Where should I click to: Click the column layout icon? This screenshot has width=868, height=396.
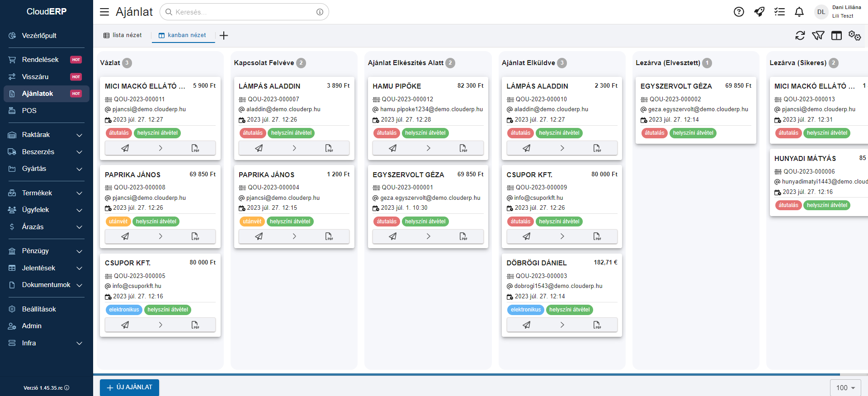(836, 35)
